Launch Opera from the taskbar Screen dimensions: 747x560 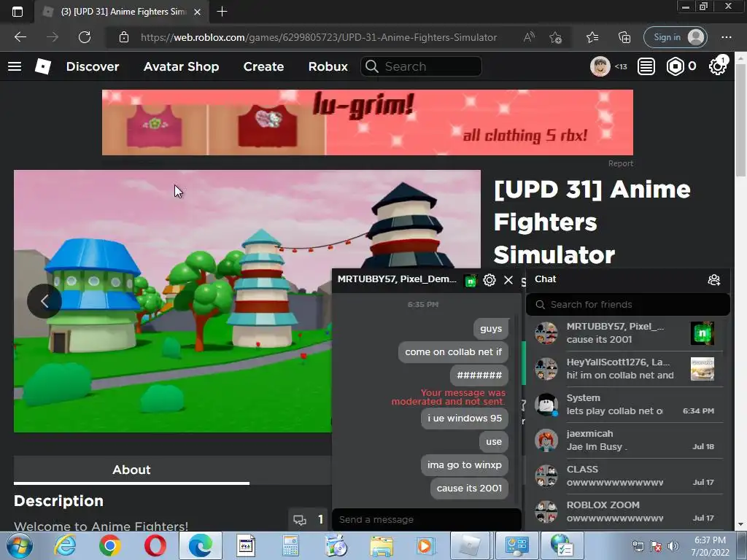point(155,545)
